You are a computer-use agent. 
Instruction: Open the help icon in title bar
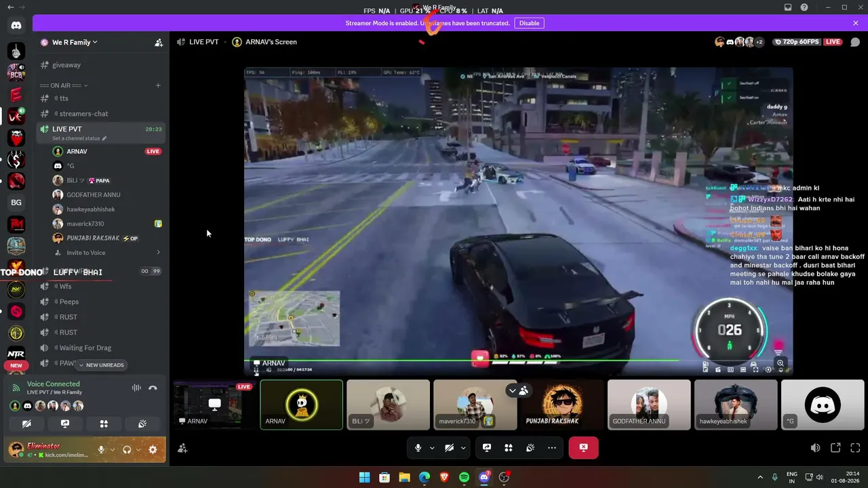tap(804, 7)
